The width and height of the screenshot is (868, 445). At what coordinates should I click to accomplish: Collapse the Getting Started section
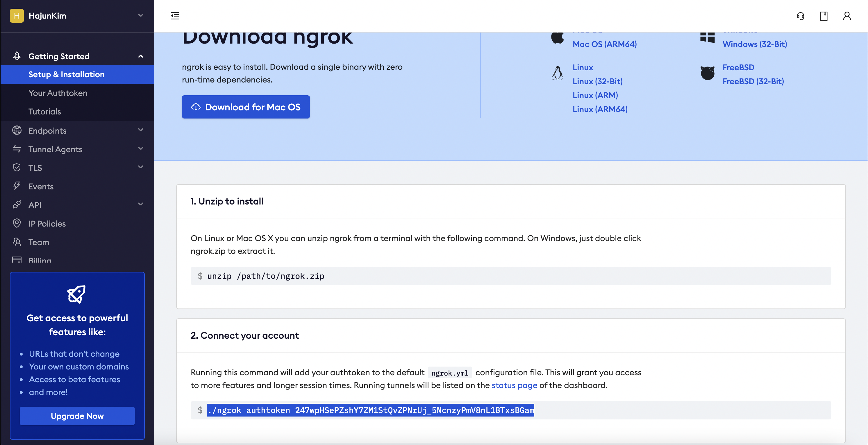pos(140,56)
